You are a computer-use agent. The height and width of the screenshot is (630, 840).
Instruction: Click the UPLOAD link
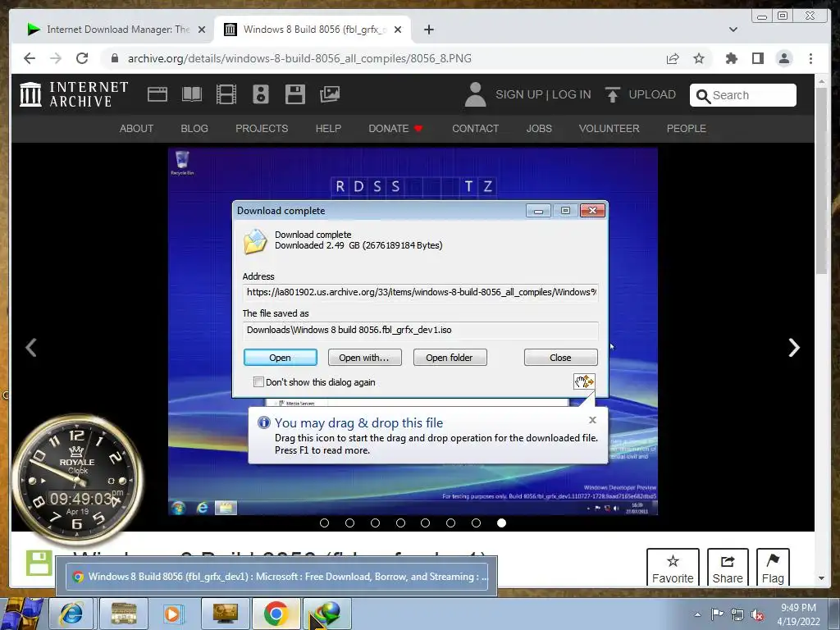(x=652, y=94)
